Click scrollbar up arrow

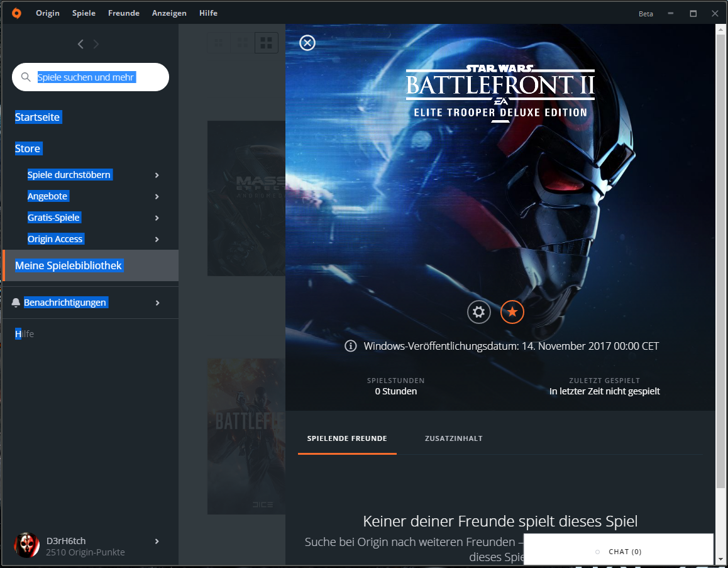[x=720, y=30]
